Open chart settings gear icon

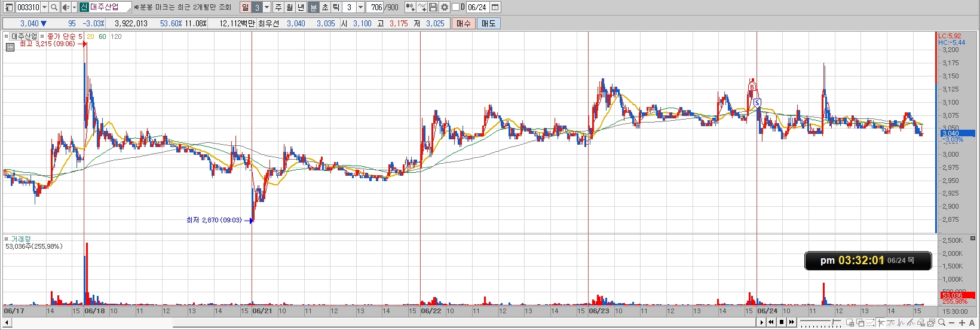pyautogui.click(x=444, y=7)
